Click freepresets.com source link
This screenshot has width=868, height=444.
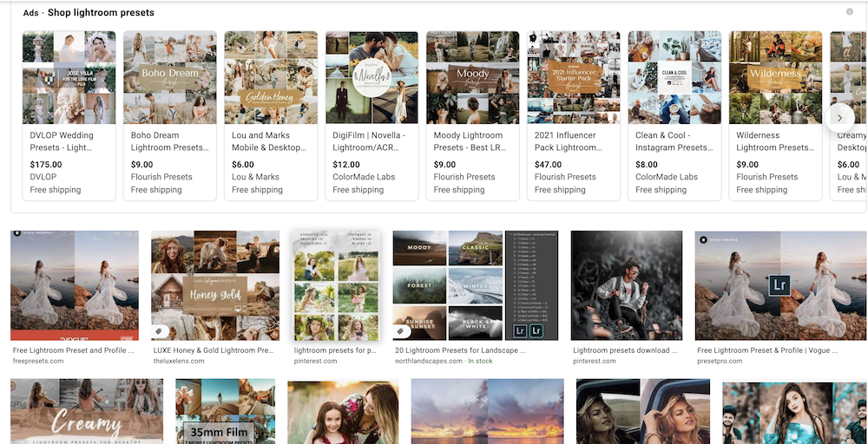click(x=37, y=361)
